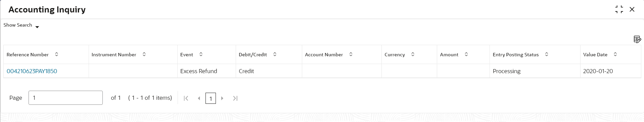
Task: Sort by Amount column
Action: (466, 54)
